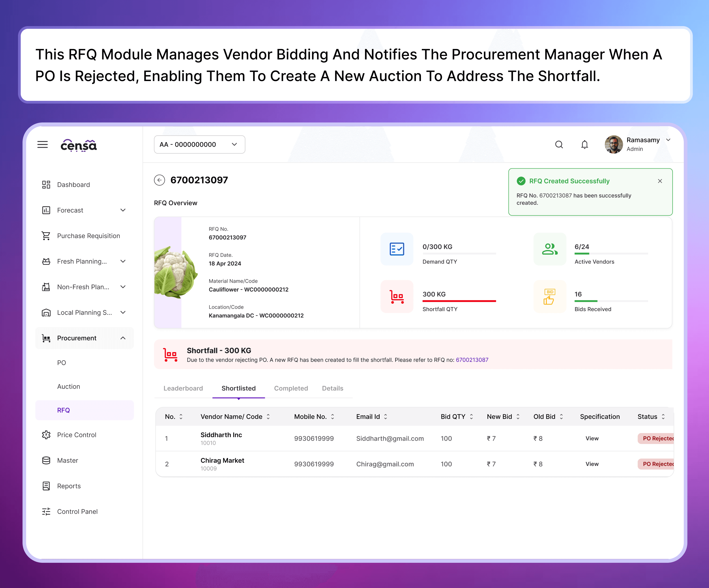Expand the Forecast menu chevron
The height and width of the screenshot is (588, 709).
tap(123, 210)
